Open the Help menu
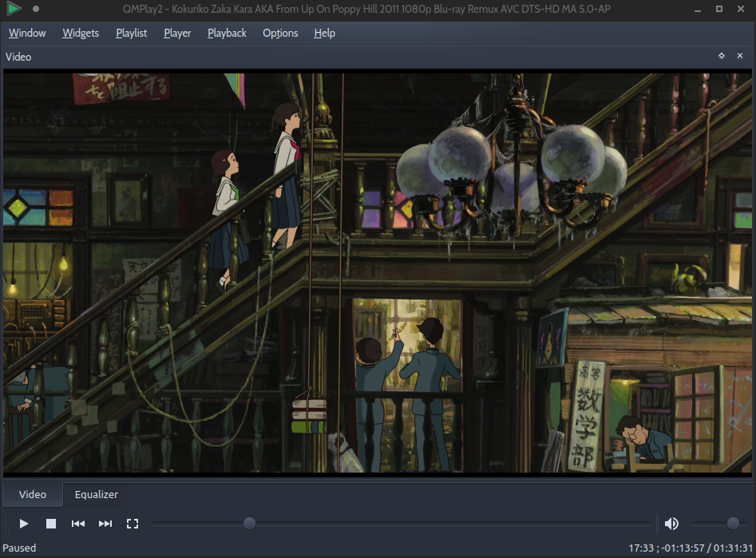Screen dimensions: 756x558 point(324,33)
